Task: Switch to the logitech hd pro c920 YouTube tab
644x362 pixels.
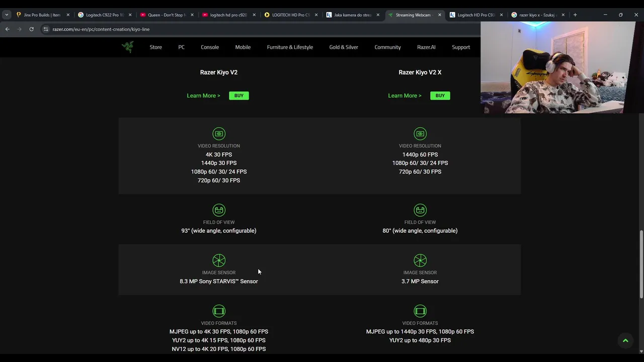Action: click(227, 15)
